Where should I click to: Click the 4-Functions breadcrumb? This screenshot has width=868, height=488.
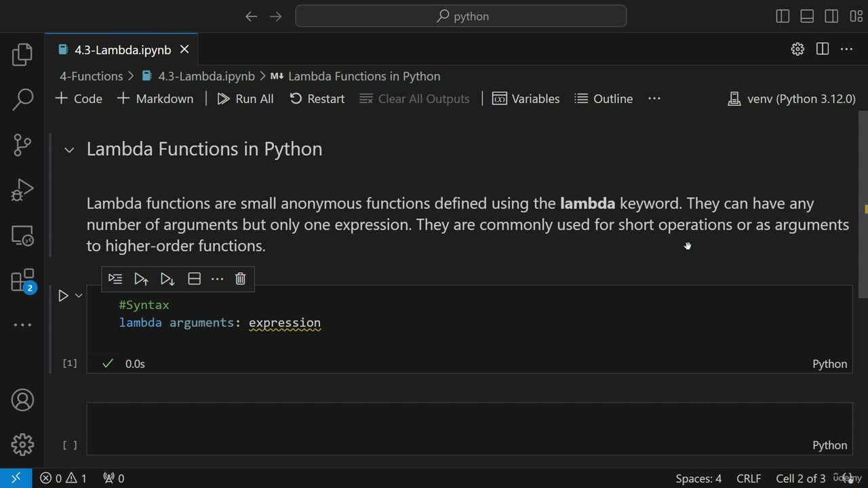pyautogui.click(x=91, y=76)
